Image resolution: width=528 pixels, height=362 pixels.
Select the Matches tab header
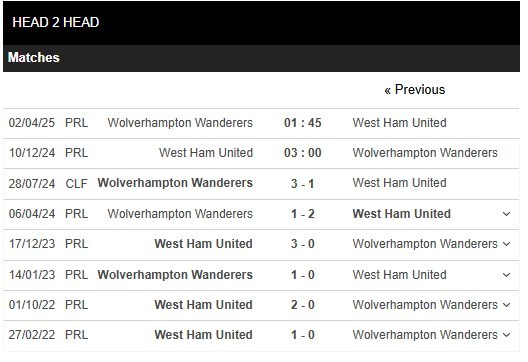point(34,58)
